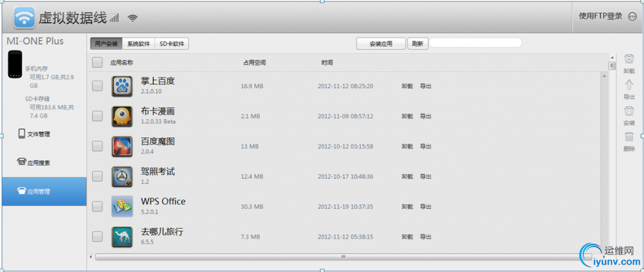The width and height of the screenshot is (644, 272).
Task: Check the 驾照考试 row checkbox
Action: click(x=97, y=176)
